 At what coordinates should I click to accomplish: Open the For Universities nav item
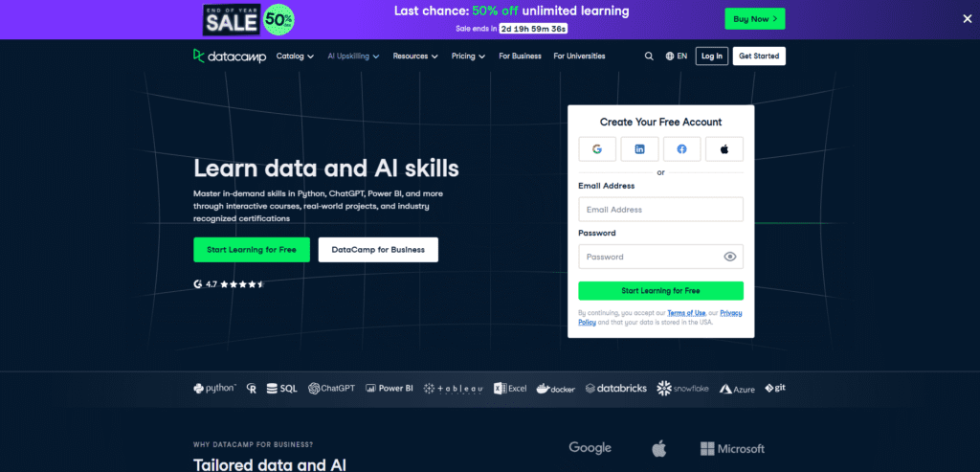tap(579, 56)
